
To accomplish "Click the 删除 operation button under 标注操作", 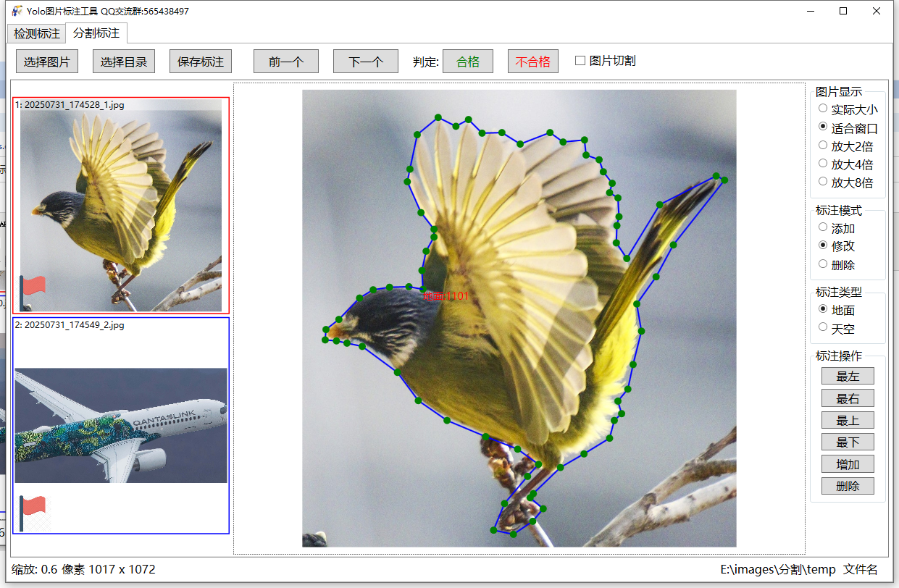I will [x=848, y=486].
